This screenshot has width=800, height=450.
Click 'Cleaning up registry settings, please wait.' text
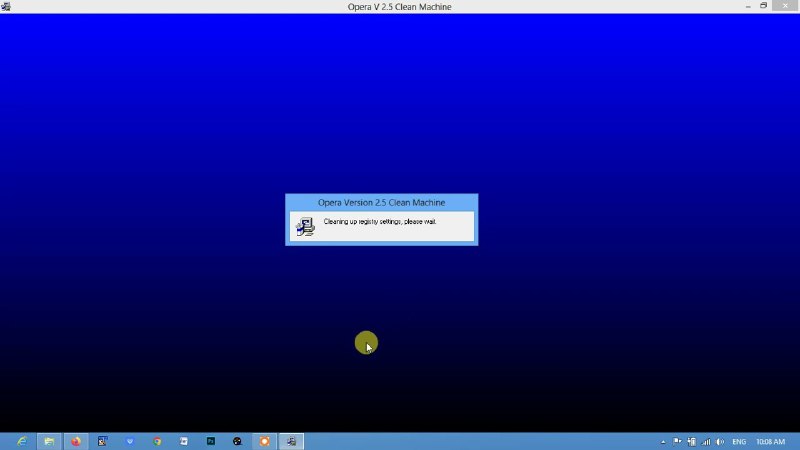click(380, 221)
